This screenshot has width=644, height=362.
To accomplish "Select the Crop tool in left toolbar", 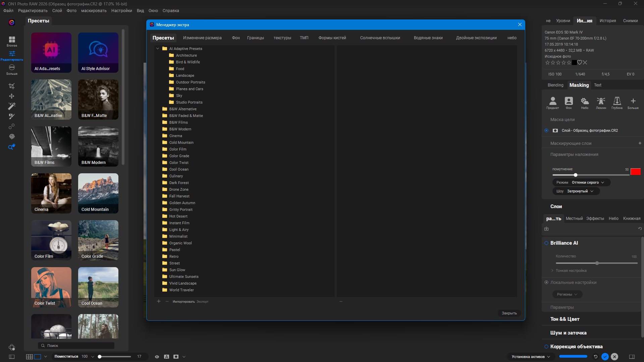I will click(x=12, y=86).
